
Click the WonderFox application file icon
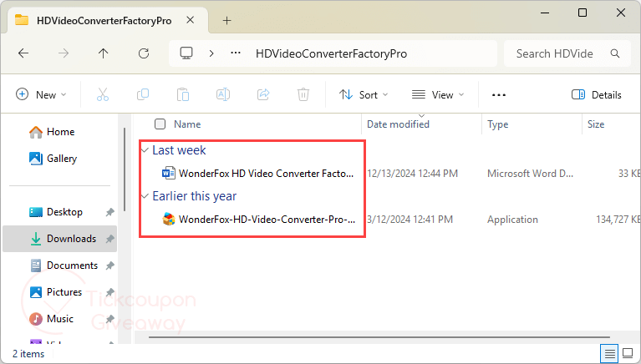[169, 220]
